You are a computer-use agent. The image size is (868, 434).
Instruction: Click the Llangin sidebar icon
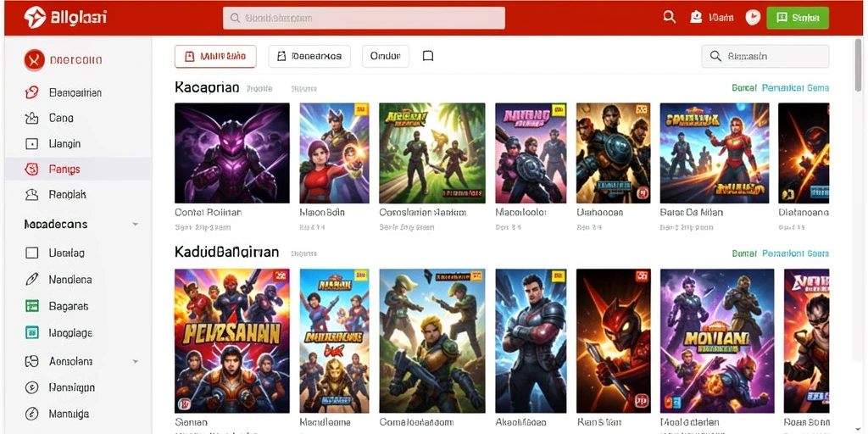pos(32,144)
